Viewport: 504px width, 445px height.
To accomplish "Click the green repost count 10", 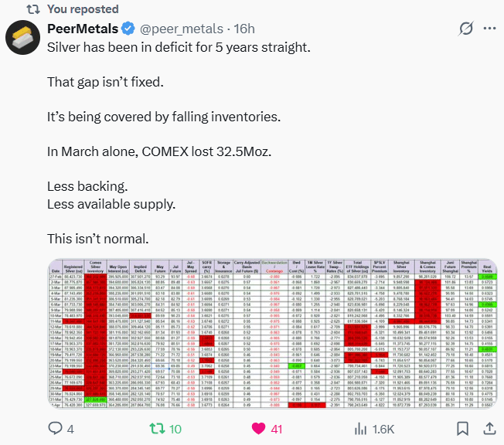I will click(175, 429).
